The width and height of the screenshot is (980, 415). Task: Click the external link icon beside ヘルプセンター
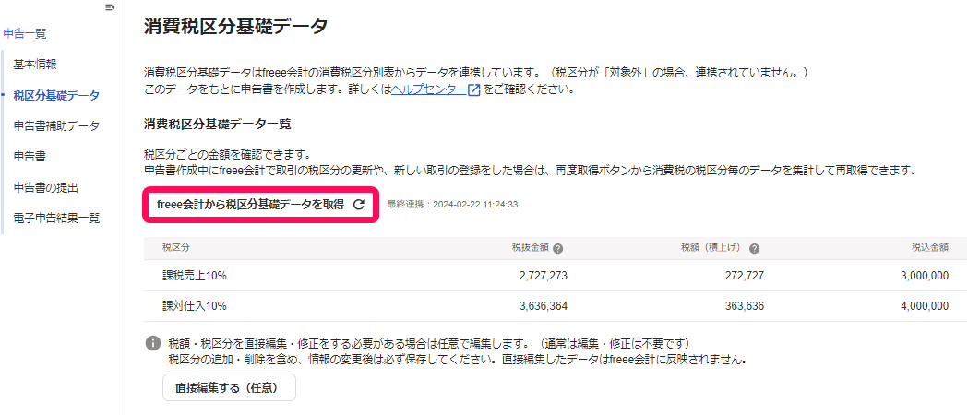[474, 89]
